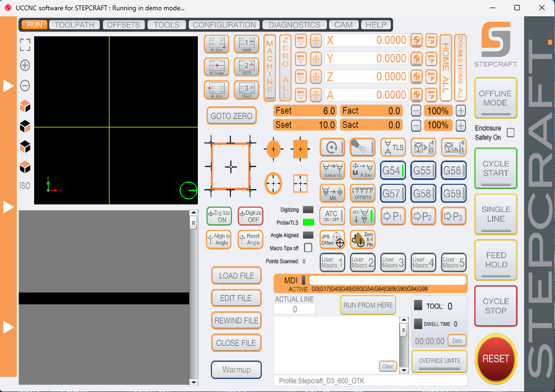Open the TLS tool length sensor function

(393, 147)
